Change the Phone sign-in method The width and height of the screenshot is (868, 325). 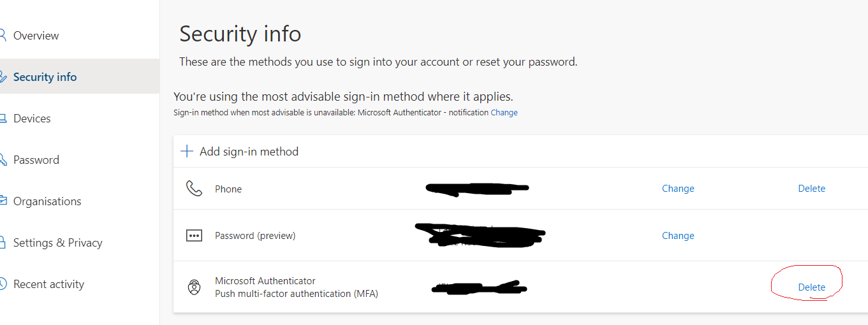678,189
